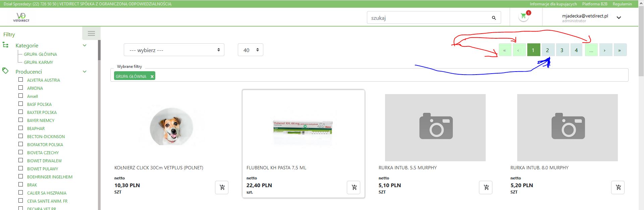Toggle the hamburger filter panel button
644x210 pixels.
coord(91,33)
